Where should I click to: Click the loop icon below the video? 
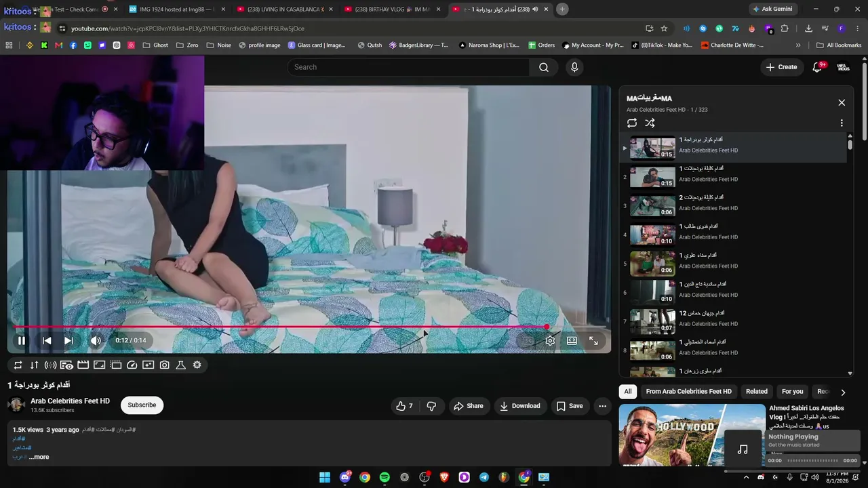click(x=18, y=365)
